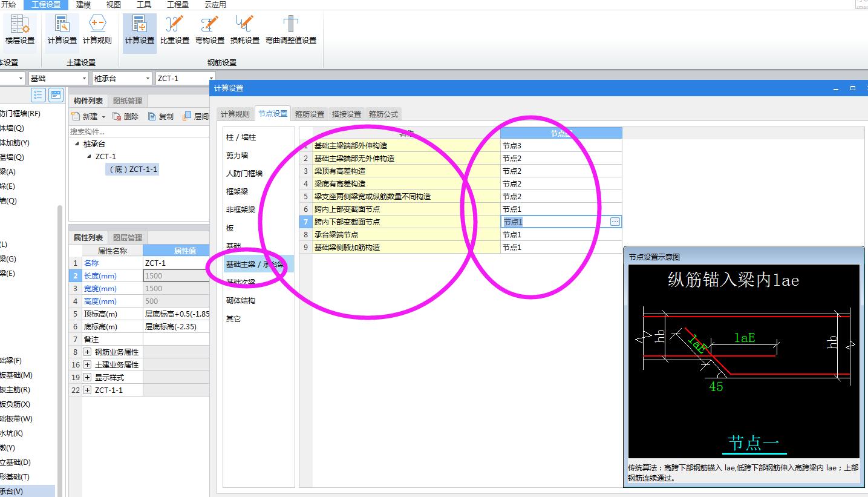The width and height of the screenshot is (868, 497).
Task: Switch to the 云应用 ribbon tab
Action: (215, 4)
